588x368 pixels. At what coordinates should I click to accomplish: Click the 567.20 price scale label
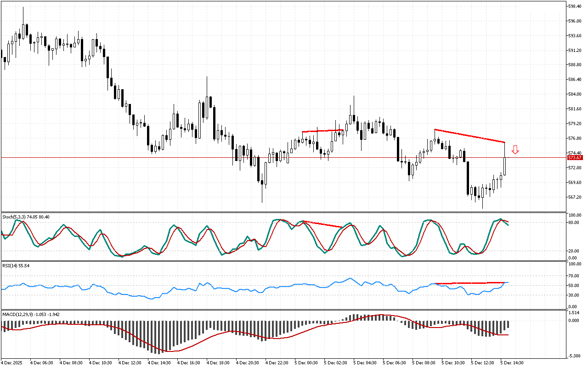tap(575, 197)
